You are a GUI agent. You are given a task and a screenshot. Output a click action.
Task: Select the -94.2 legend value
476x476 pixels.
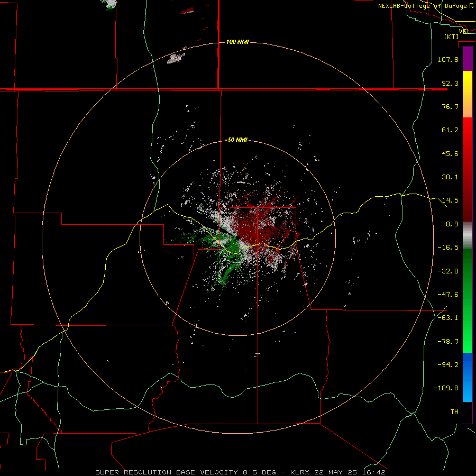click(x=448, y=364)
